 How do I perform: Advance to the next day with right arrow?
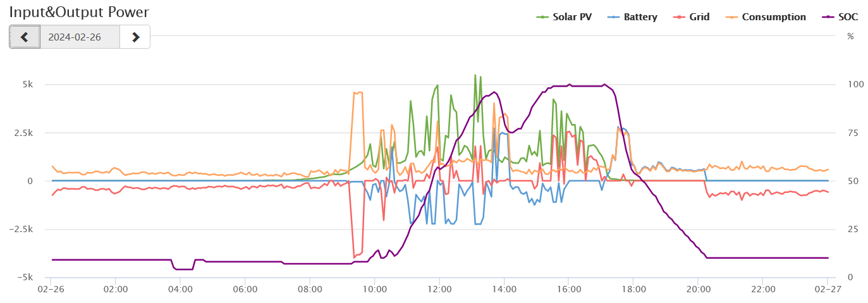(135, 37)
